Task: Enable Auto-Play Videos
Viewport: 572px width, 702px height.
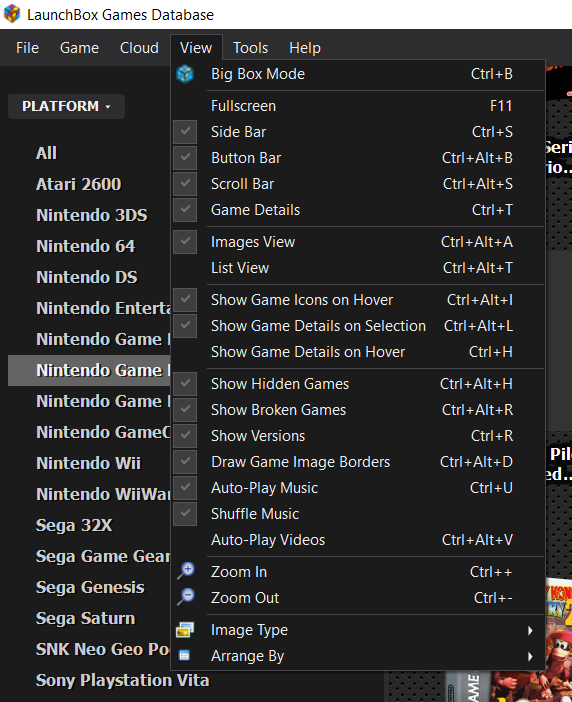Action: click(x=358, y=539)
